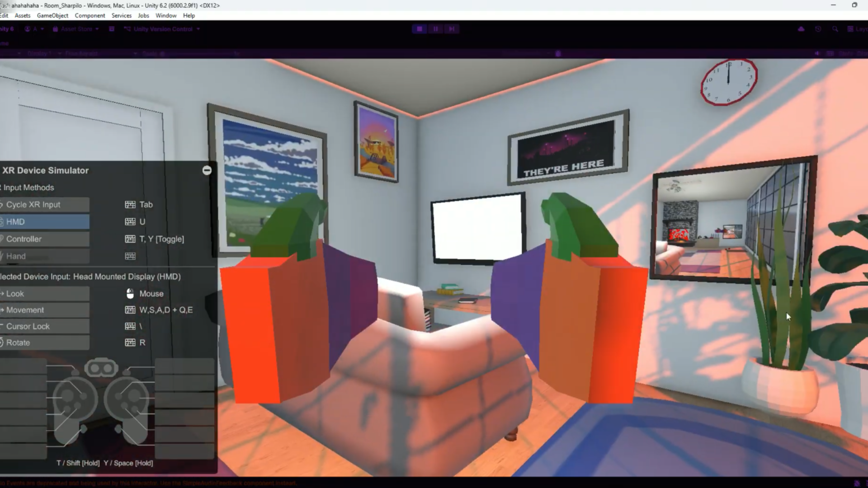
Task: Minimize the XR Device Simulator panel
Action: click(207, 170)
